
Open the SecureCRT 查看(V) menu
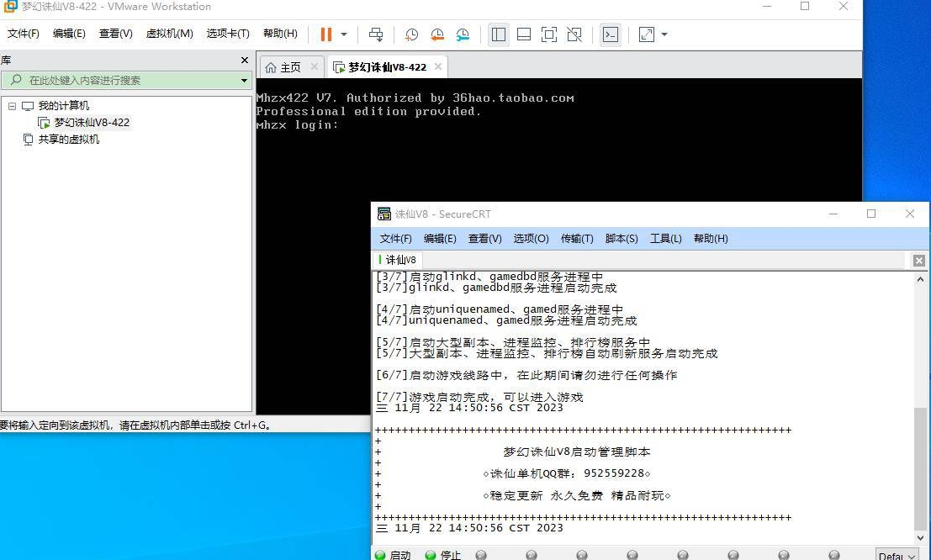click(x=485, y=239)
